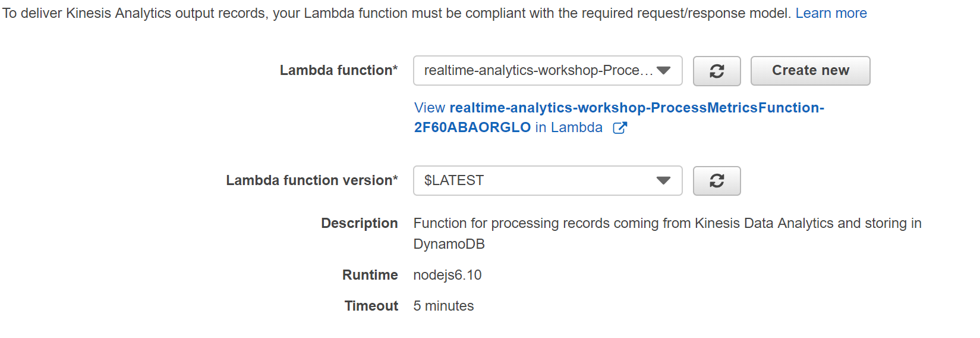Open the external link icon after "in Lambda"
980x338 pixels.
click(x=619, y=128)
